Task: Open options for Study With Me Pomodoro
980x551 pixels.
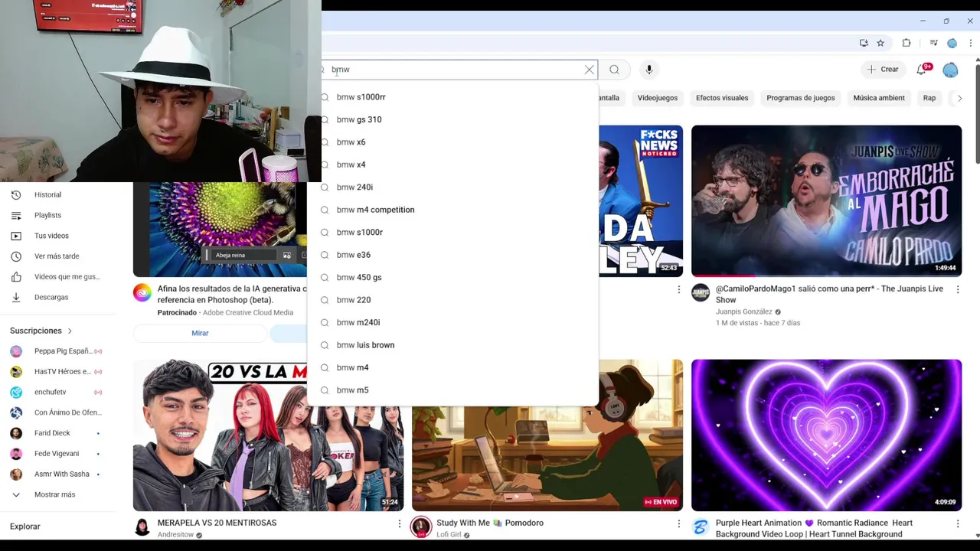Action: [678, 523]
